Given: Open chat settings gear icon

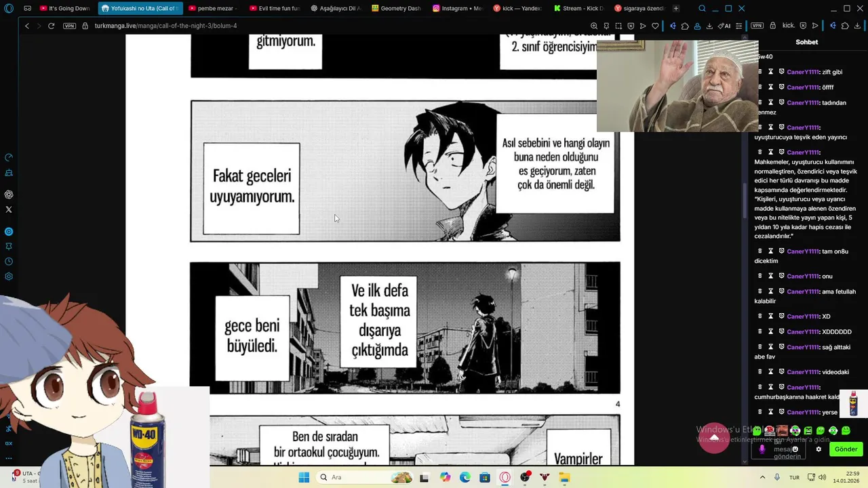Looking at the screenshot, I should (x=818, y=449).
